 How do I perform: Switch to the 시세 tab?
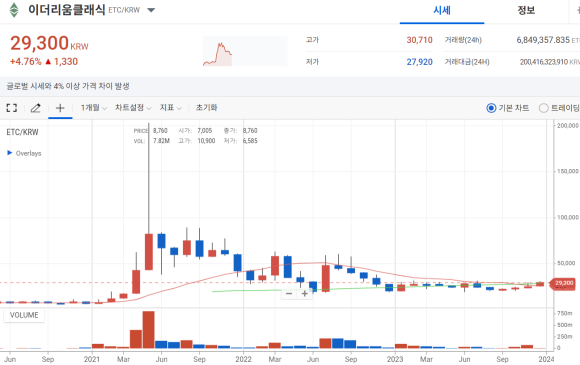[x=442, y=11]
